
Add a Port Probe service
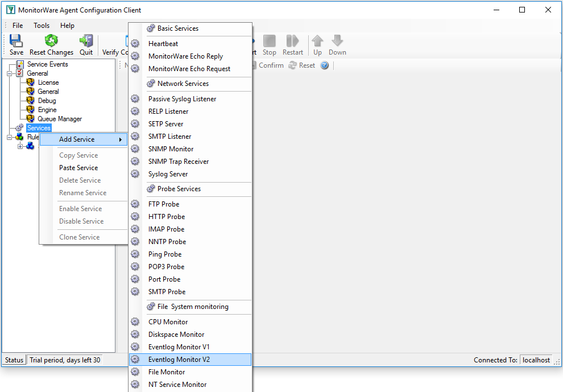(191, 279)
